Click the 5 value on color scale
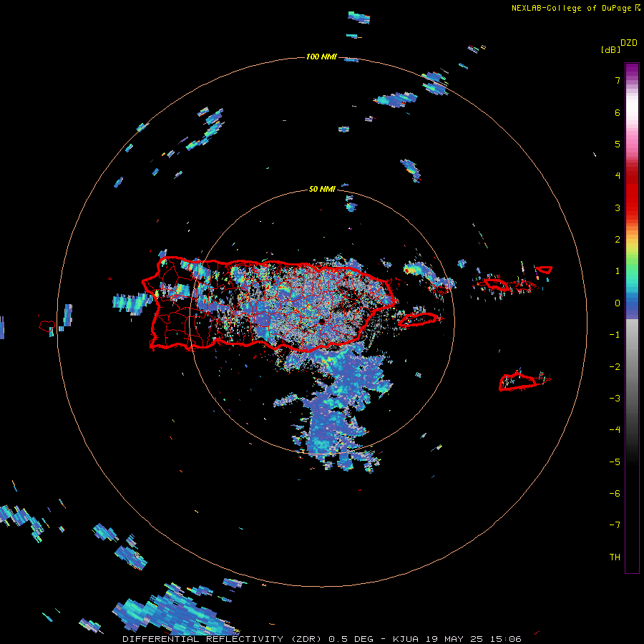Viewport: 644px width, 644px height. click(618, 144)
